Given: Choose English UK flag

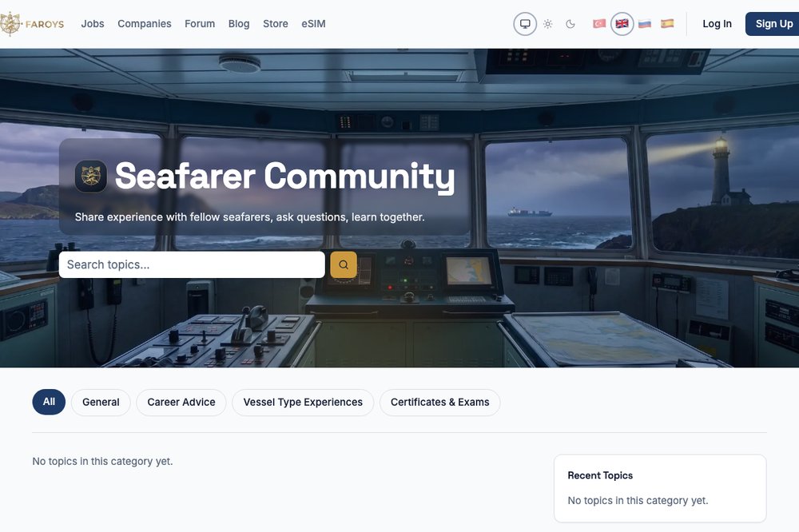Looking at the screenshot, I should tap(622, 23).
